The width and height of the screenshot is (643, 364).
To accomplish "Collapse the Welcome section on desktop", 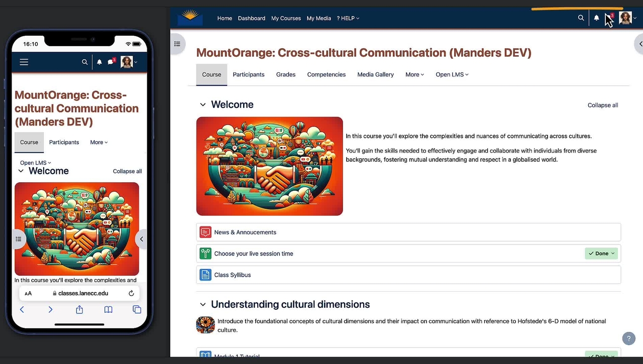I will [202, 105].
